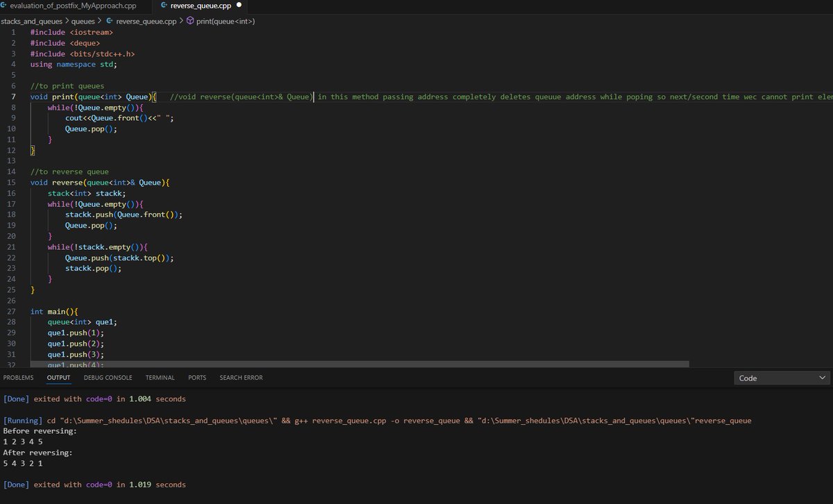Open the PORTS panel tab
The width and height of the screenshot is (833, 504).
coord(197,378)
